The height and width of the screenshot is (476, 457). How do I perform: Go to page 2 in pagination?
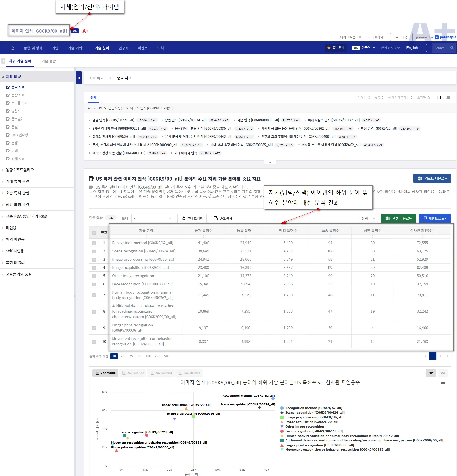click(x=440, y=356)
